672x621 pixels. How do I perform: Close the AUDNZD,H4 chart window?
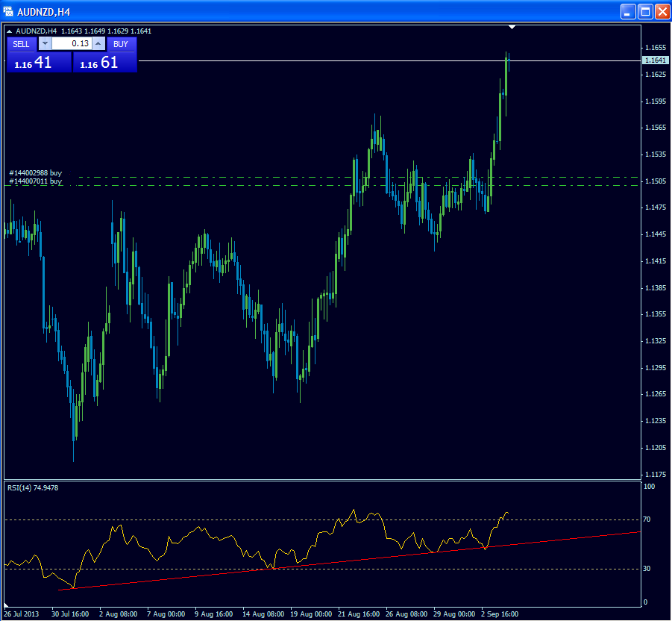point(662,12)
